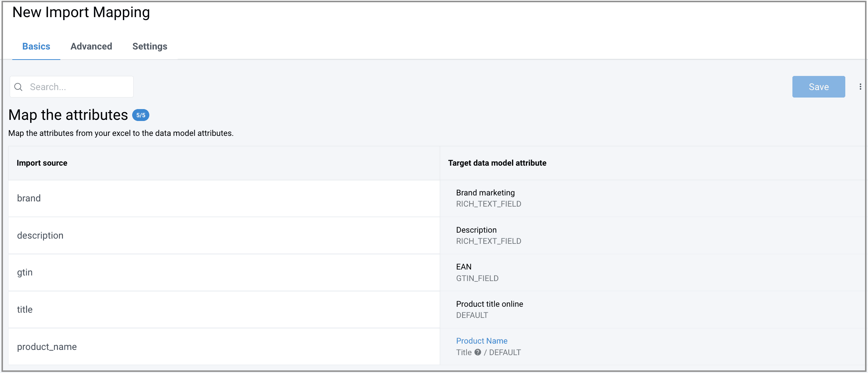Open the Advanced tab
The height and width of the screenshot is (373, 868).
(x=91, y=47)
